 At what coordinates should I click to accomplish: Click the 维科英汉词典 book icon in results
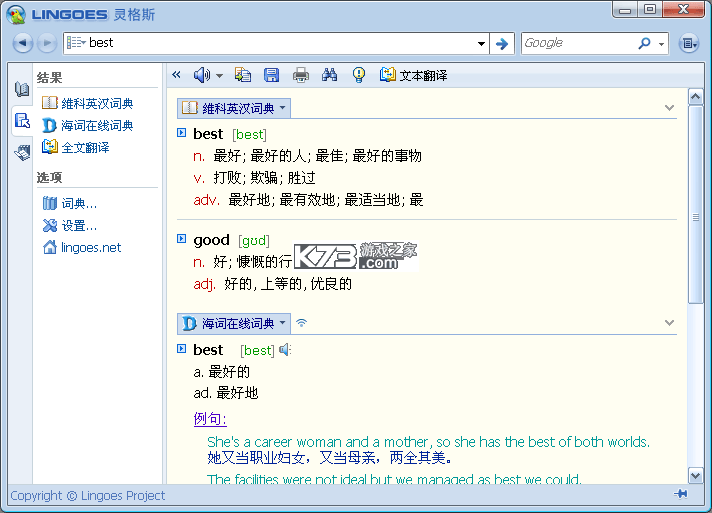pyautogui.click(x=49, y=103)
